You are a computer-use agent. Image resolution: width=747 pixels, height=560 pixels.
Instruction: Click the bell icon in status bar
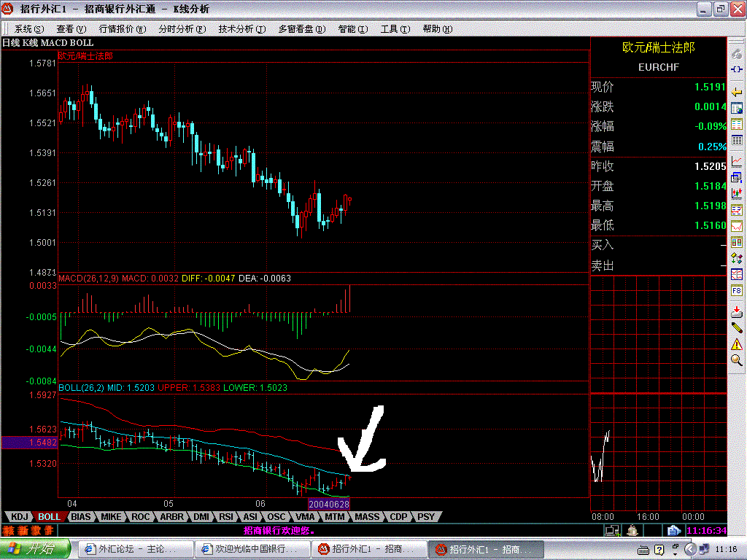click(633, 530)
